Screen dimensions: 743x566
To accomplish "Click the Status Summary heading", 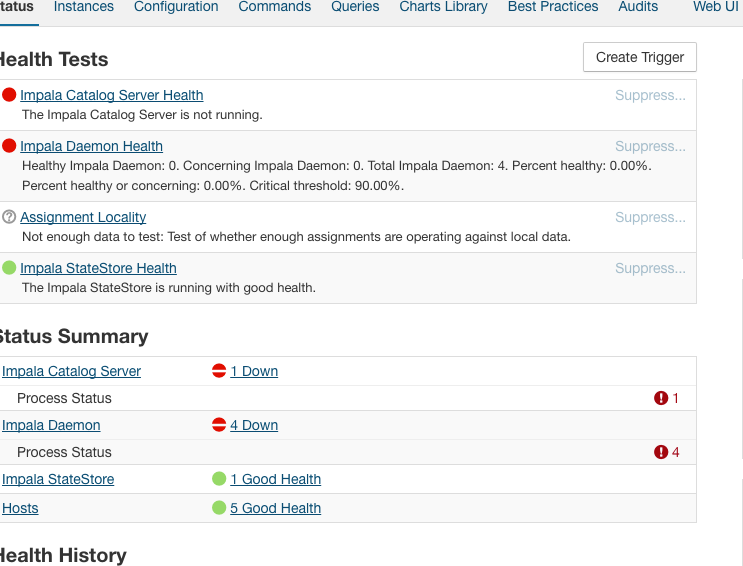I will coord(74,337).
